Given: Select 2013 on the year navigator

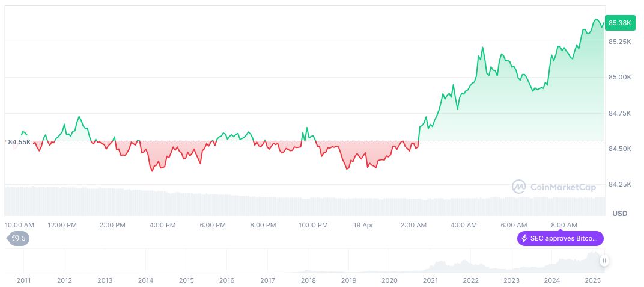Looking at the screenshot, I should [105, 280].
